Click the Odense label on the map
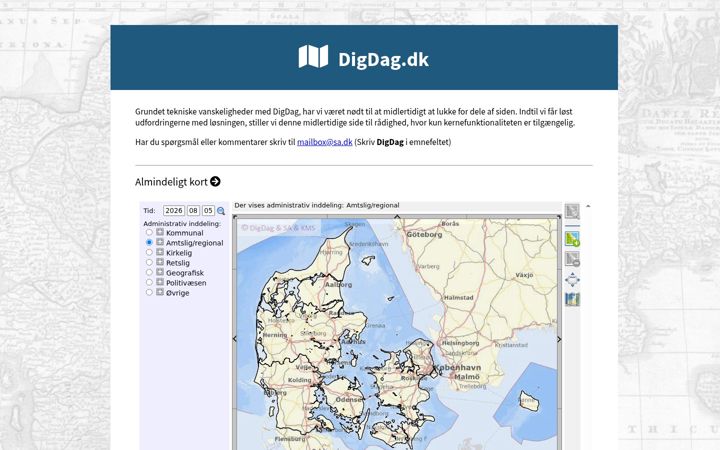 click(349, 400)
